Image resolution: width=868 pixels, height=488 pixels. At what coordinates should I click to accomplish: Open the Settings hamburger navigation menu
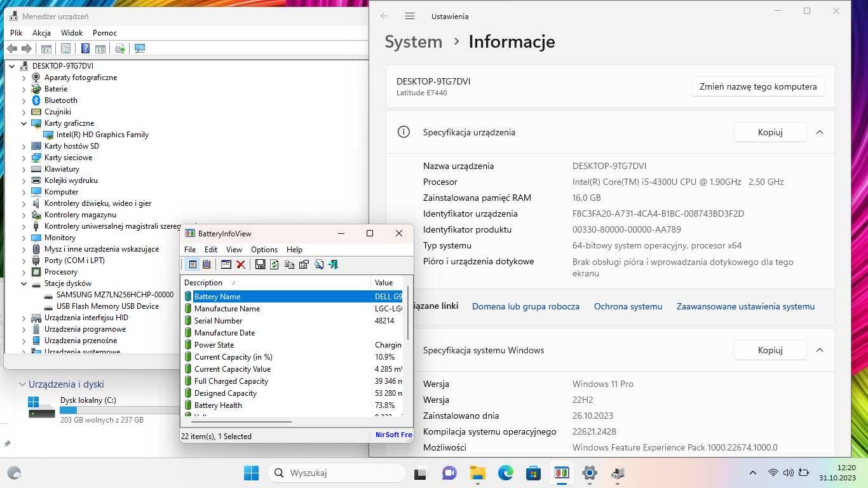tap(410, 16)
